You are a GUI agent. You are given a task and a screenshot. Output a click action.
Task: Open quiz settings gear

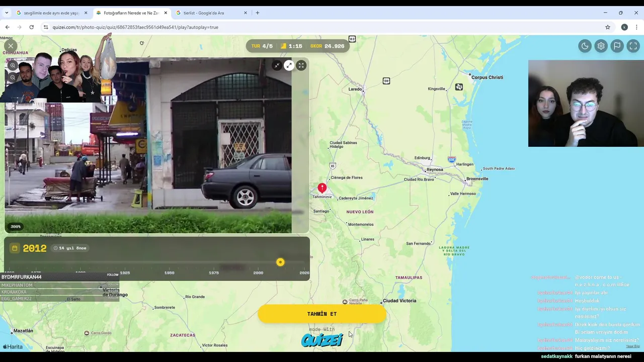[x=601, y=46]
